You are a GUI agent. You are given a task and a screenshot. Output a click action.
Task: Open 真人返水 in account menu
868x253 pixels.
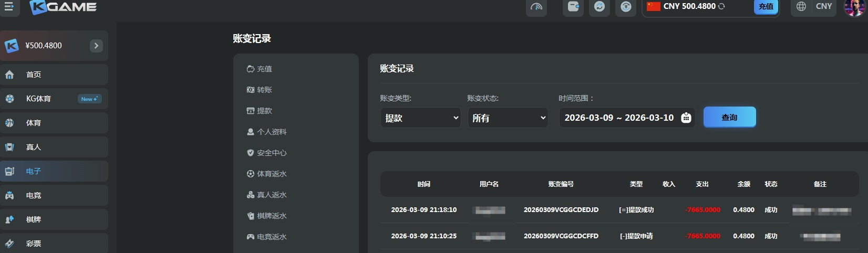click(267, 195)
